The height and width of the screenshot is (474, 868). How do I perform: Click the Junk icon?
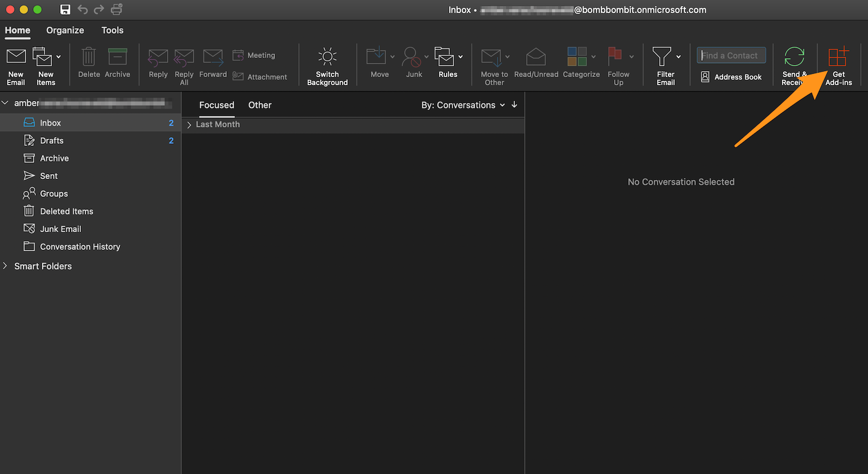[x=412, y=56]
